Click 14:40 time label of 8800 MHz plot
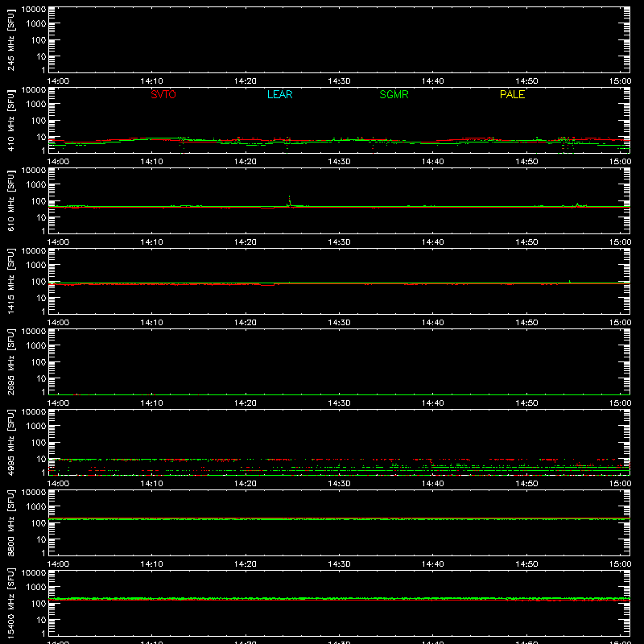The width and height of the screenshot is (644, 644). pyautogui.click(x=433, y=564)
